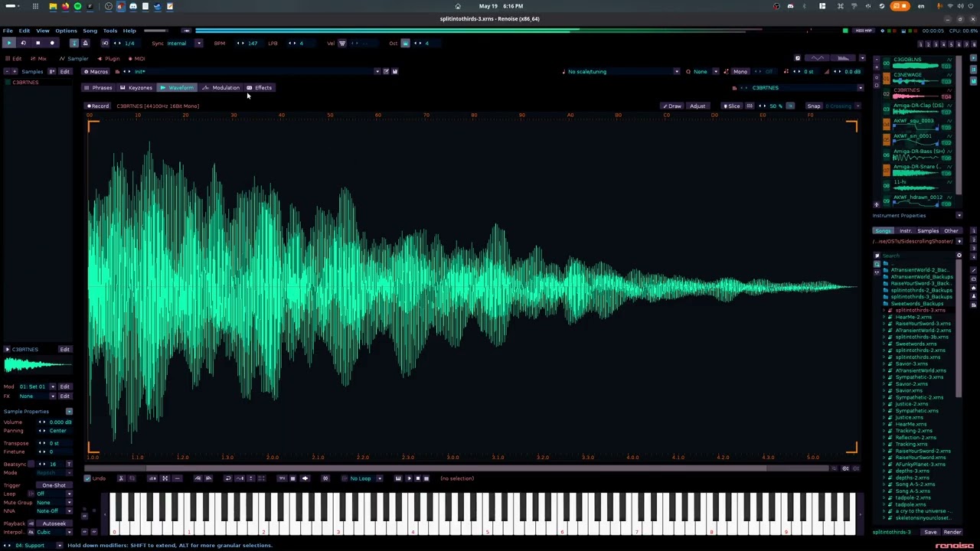Screen dimensions: 980x551
Task: Click the save instrument preset disk icon
Action: tap(395, 71)
